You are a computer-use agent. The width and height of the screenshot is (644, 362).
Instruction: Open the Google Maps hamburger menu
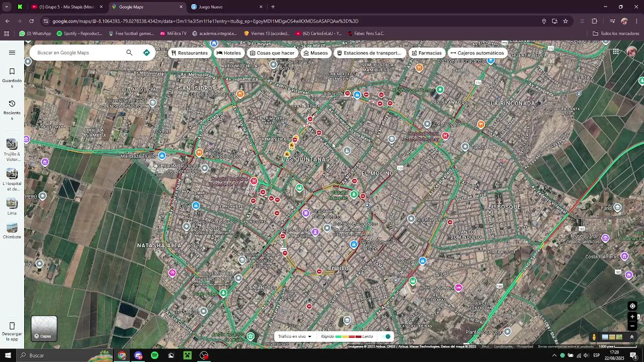point(12,52)
